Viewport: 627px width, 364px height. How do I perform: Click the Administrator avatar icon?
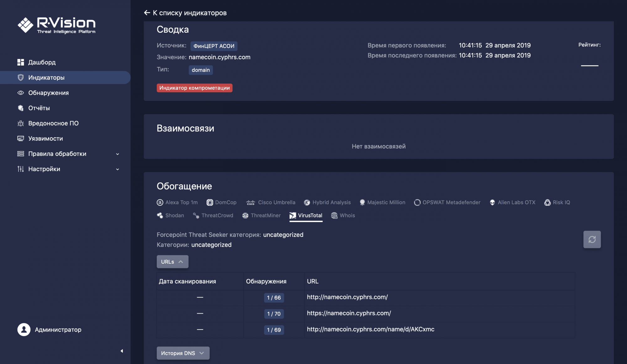coord(24,330)
